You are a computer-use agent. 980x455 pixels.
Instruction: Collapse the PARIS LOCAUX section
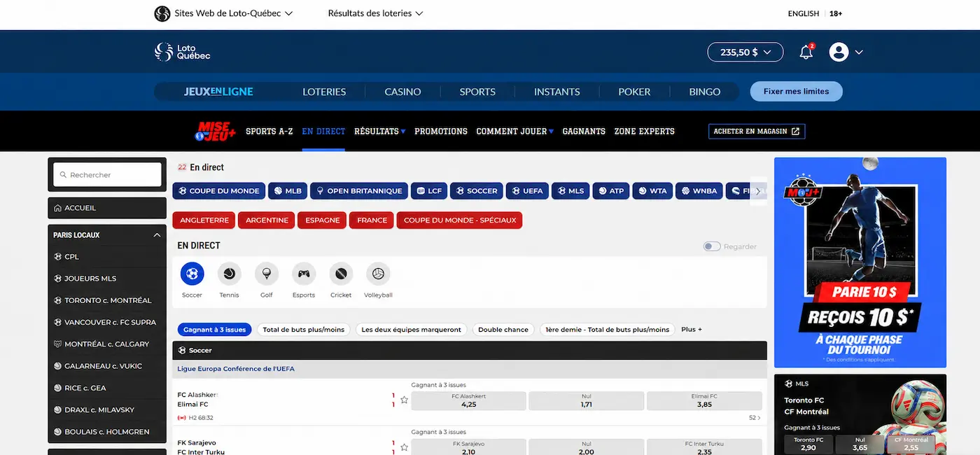click(157, 235)
